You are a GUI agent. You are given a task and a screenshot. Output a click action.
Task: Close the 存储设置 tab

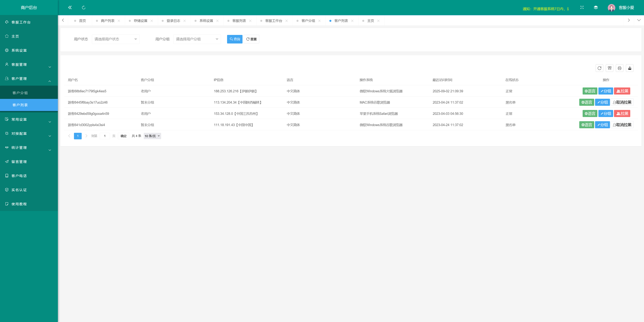click(152, 21)
